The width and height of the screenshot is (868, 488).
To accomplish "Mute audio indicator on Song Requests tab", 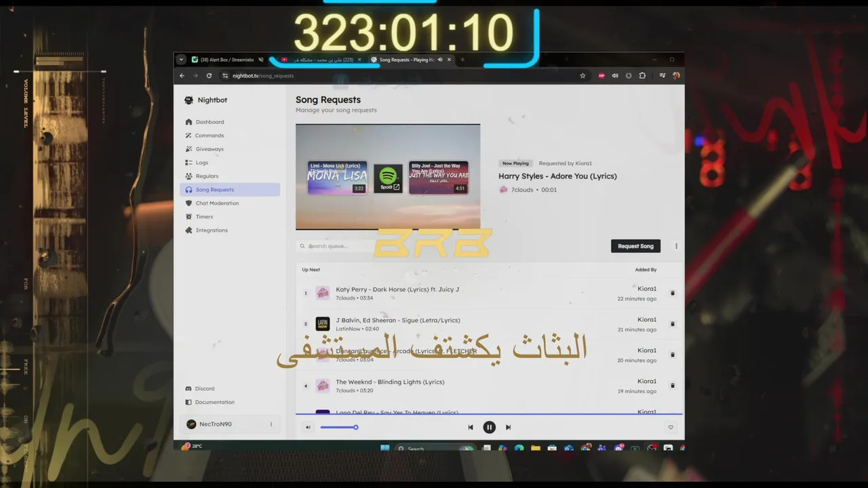I will tap(440, 60).
